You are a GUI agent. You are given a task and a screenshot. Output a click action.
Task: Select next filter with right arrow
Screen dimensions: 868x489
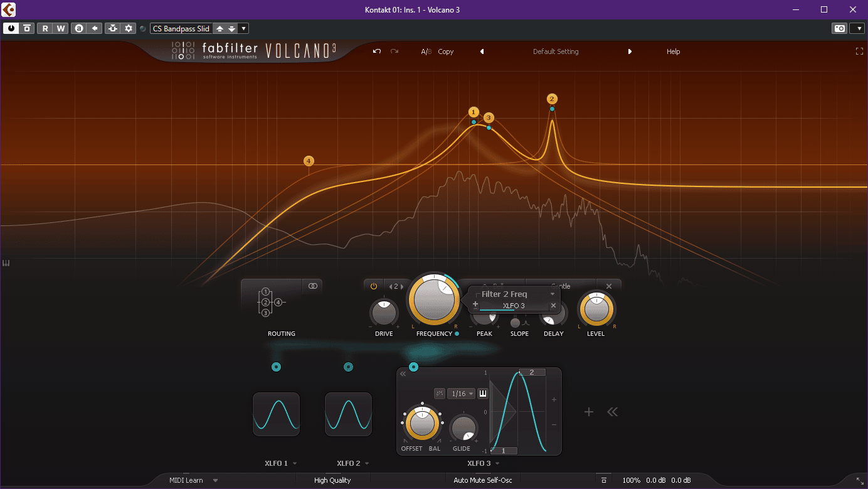pos(401,286)
